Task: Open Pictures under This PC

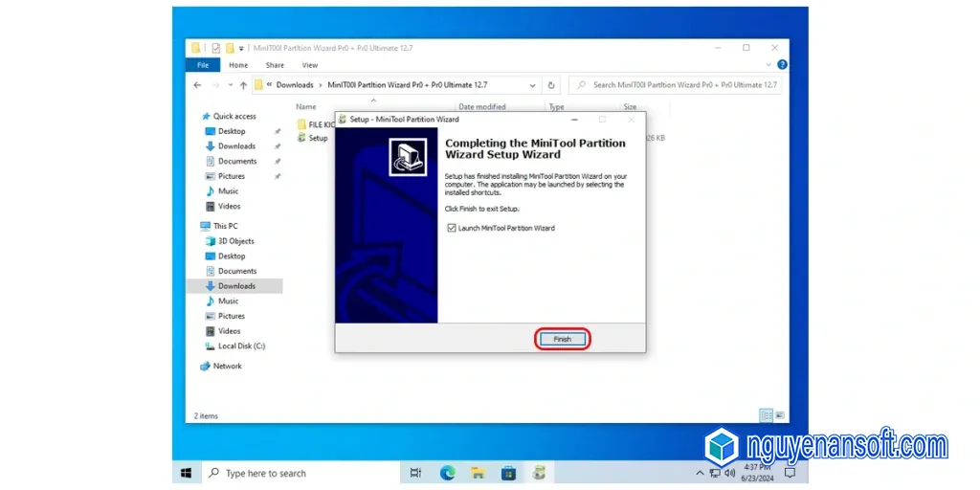Action: pos(226,316)
